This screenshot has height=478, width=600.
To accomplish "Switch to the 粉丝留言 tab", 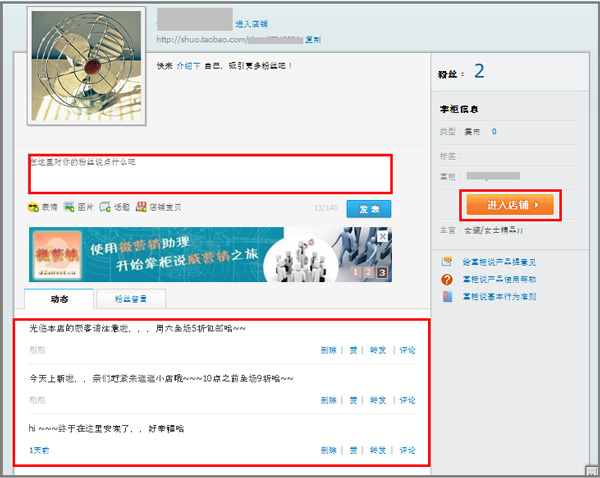I will [x=131, y=299].
